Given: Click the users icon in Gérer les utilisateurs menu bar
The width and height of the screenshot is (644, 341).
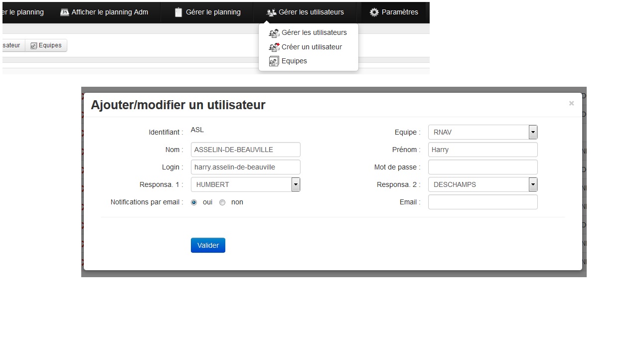Looking at the screenshot, I should point(271,12).
